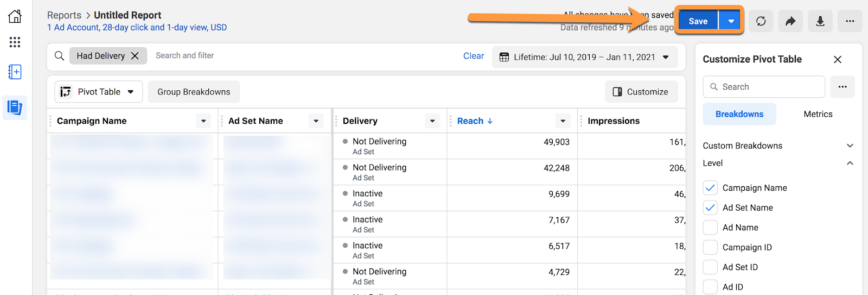Open the panel's ellipsis options next to Search
The height and width of the screenshot is (295, 868).
point(842,87)
